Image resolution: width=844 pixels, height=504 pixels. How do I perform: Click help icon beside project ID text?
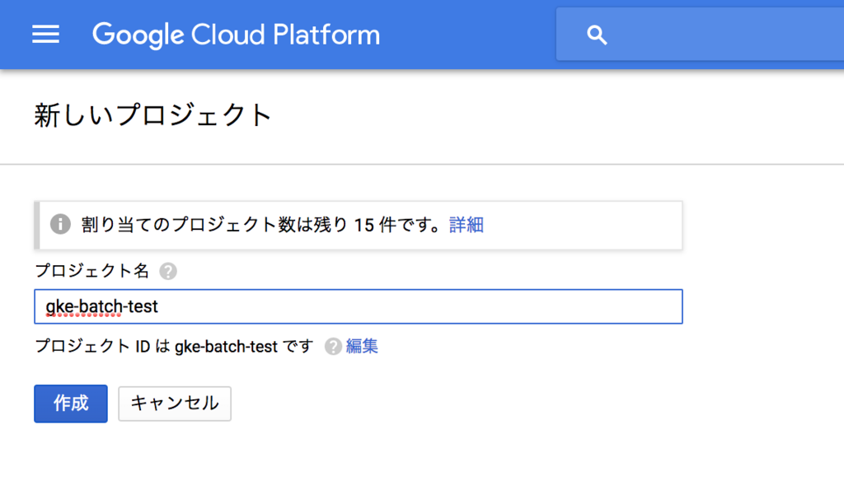click(333, 347)
